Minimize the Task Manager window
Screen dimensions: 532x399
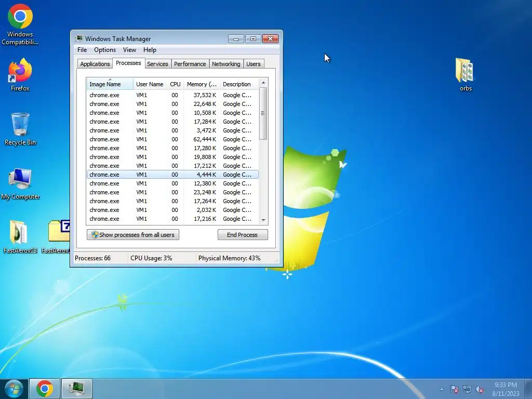[236, 38]
